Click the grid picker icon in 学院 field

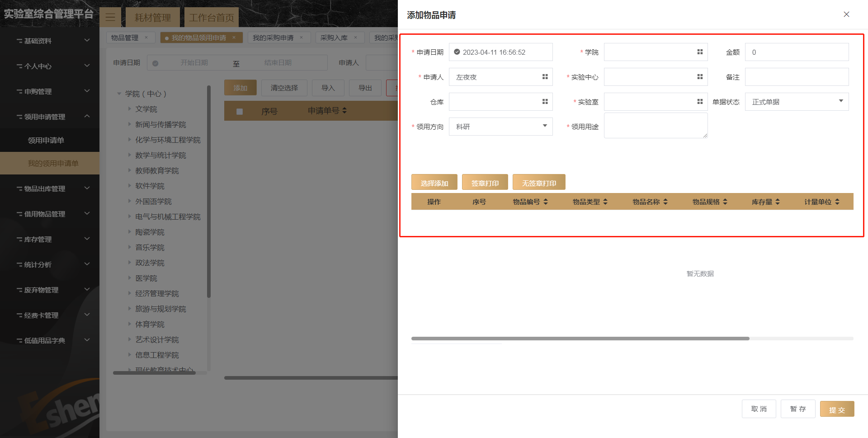click(700, 52)
